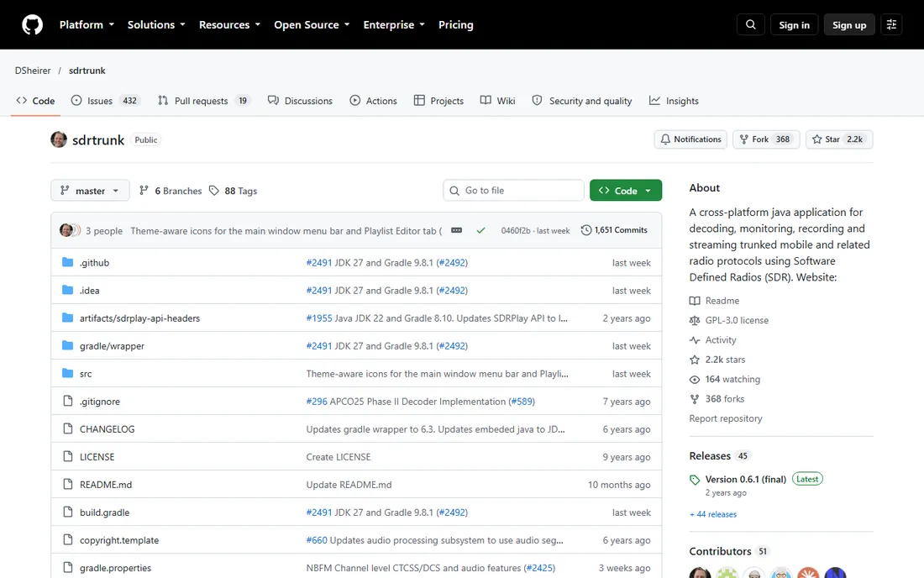
Task: Switch to the Wiki tab
Action: tap(498, 101)
